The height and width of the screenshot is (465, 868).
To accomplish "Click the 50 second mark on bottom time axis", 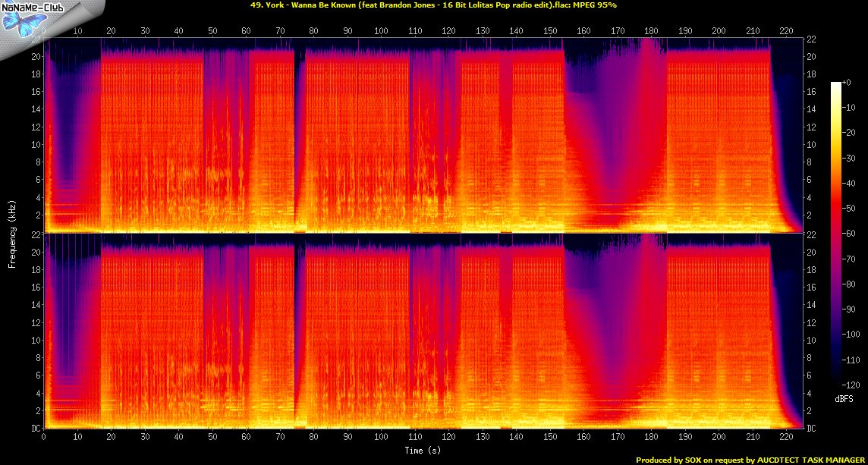I will (x=212, y=438).
